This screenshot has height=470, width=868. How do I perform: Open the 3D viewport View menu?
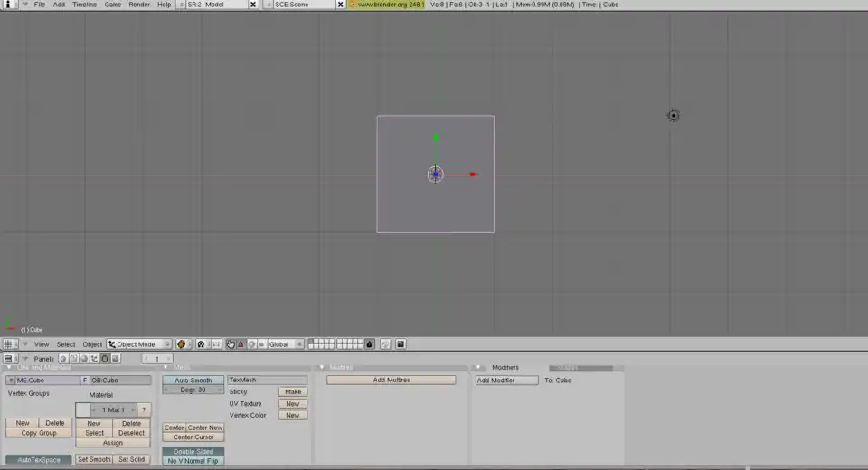pos(42,344)
